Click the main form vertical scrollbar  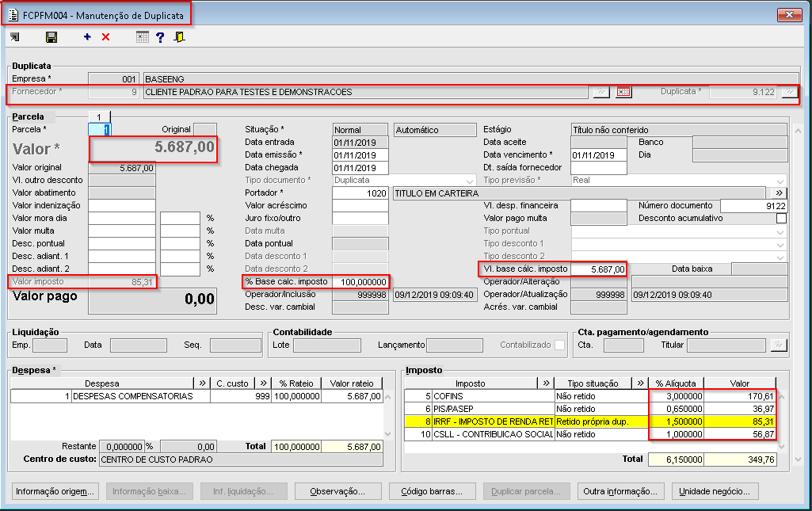[x=798, y=295]
